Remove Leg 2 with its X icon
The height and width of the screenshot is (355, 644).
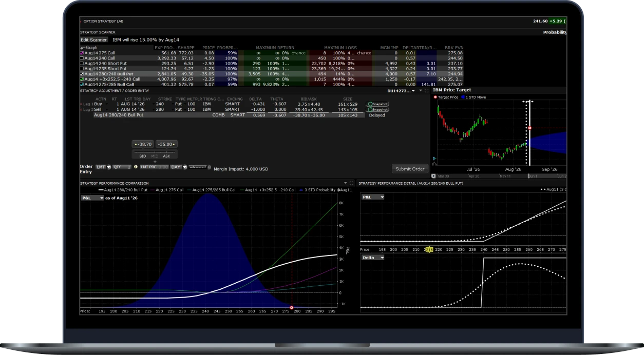click(81, 109)
